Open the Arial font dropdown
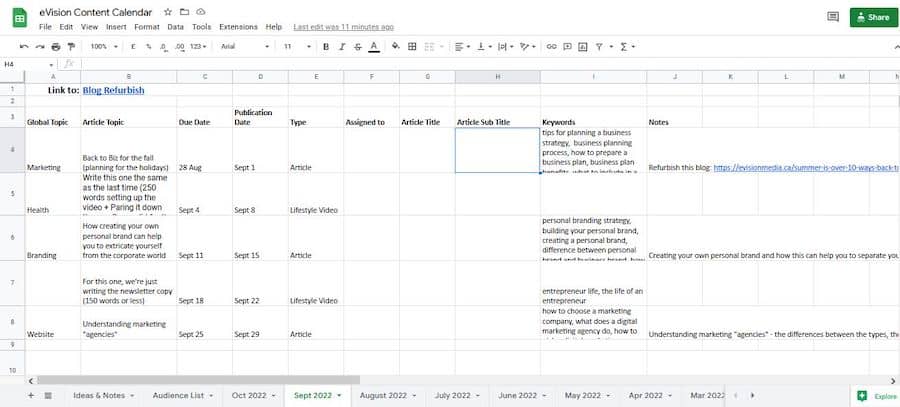 245,46
